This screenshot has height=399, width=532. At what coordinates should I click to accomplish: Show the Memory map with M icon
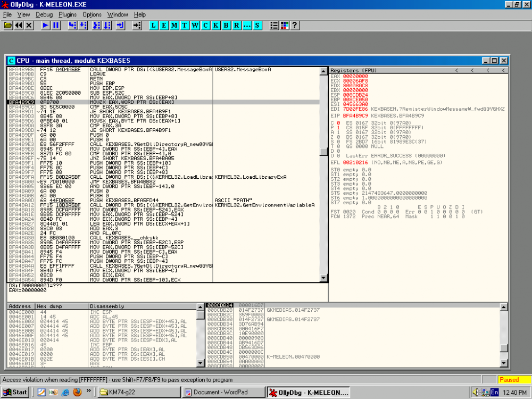click(x=174, y=25)
